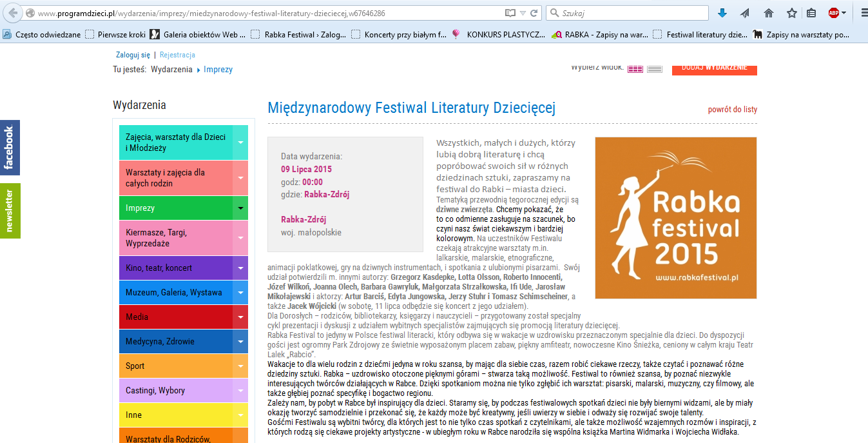Select the green Imprezy sidebar category
The height and width of the screenshot is (443, 868).
pos(176,208)
